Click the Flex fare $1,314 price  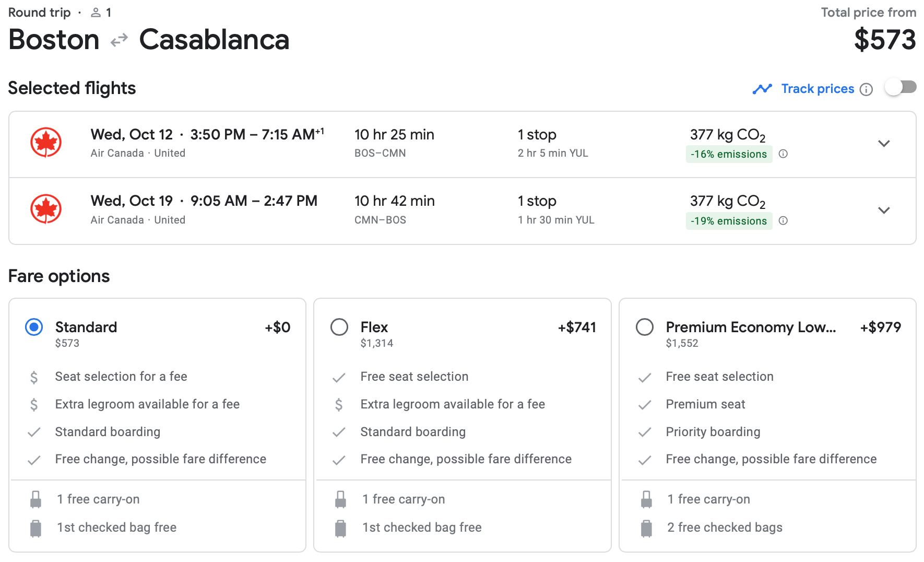click(376, 343)
